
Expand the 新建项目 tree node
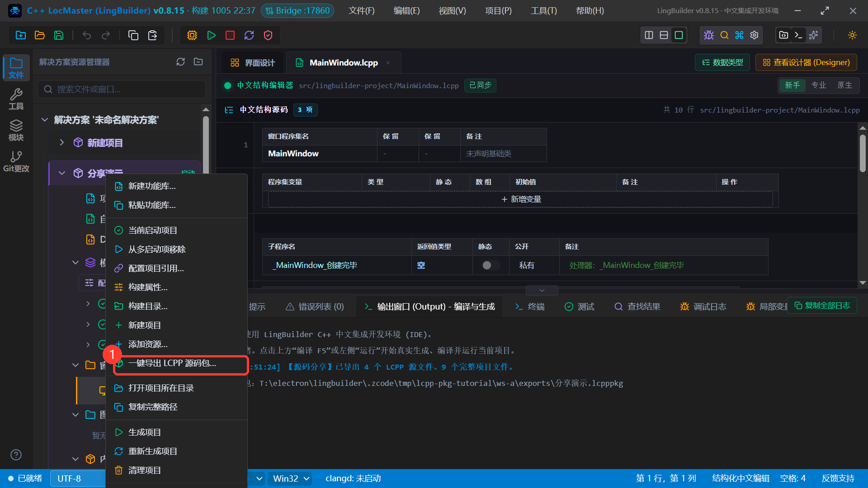62,143
